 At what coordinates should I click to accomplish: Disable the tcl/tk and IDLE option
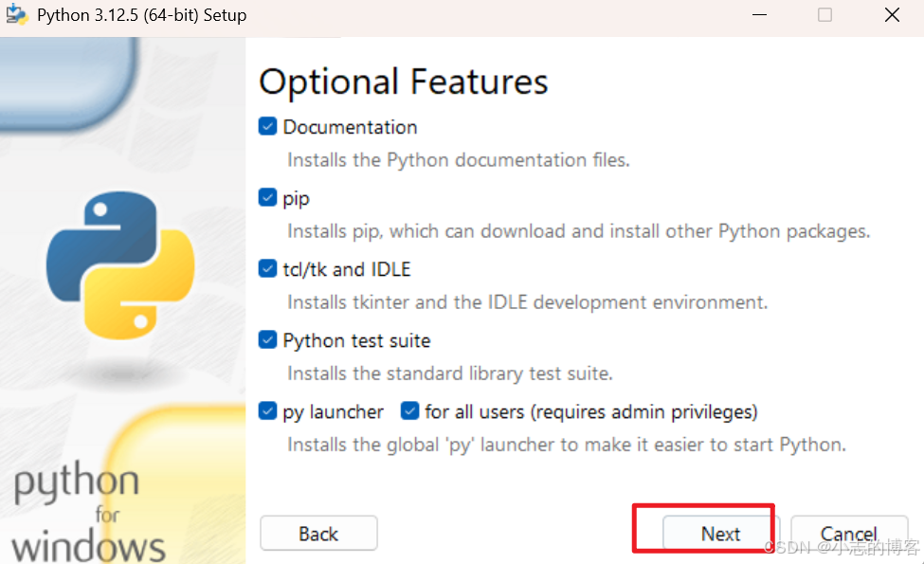coord(267,268)
